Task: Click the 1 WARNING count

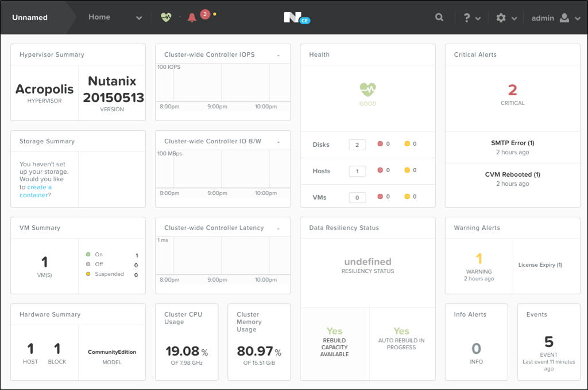Action: coord(479,259)
